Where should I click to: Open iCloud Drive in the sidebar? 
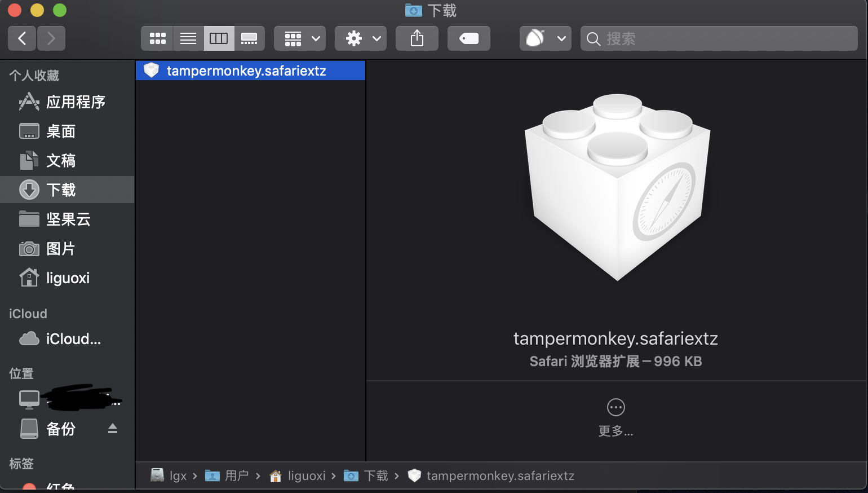coord(67,339)
